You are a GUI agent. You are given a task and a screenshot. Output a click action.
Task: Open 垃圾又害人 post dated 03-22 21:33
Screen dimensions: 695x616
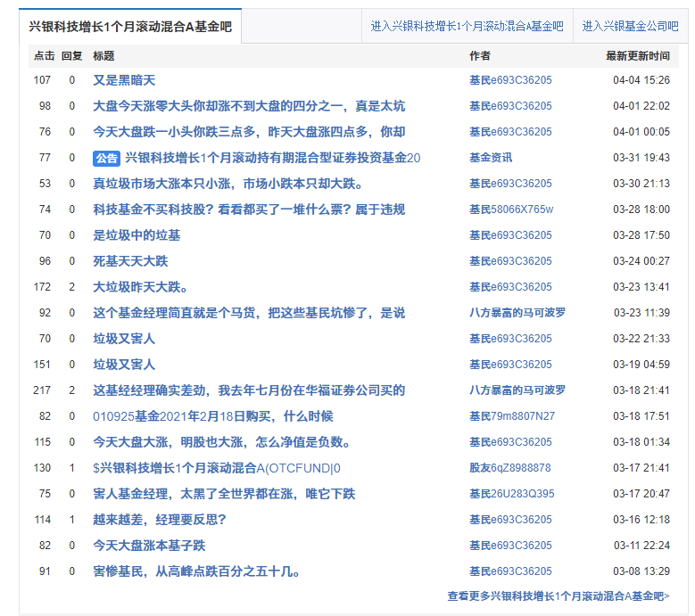click(124, 339)
